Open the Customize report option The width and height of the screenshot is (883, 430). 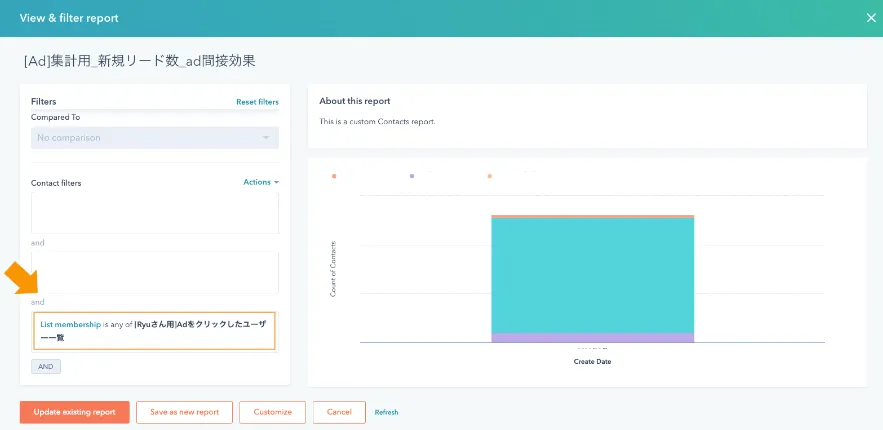(x=272, y=412)
